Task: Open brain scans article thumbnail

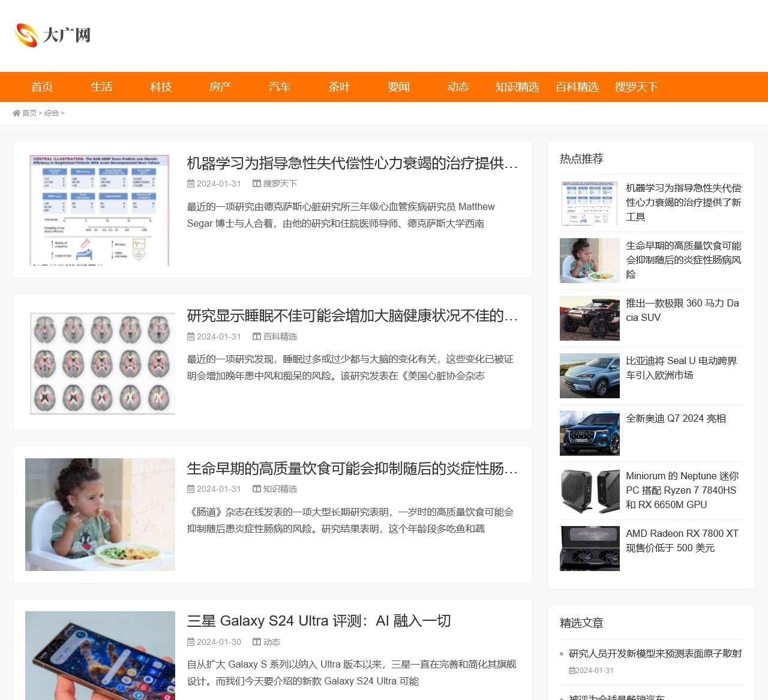Action: click(x=100, y=362)
